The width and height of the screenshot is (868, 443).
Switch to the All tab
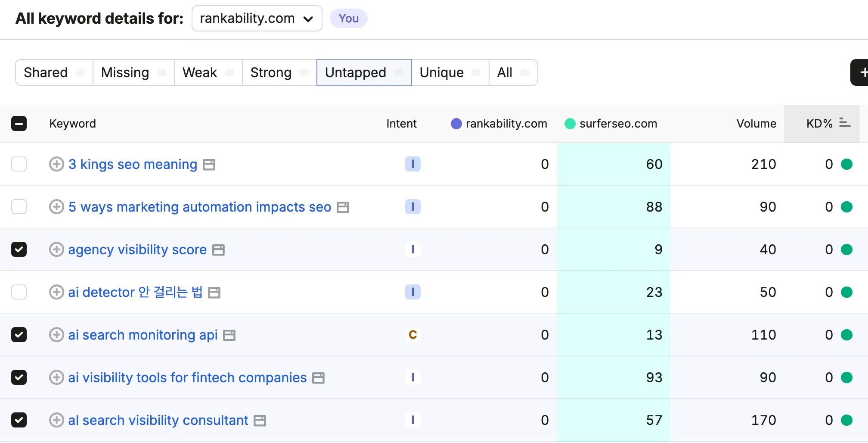513,72
